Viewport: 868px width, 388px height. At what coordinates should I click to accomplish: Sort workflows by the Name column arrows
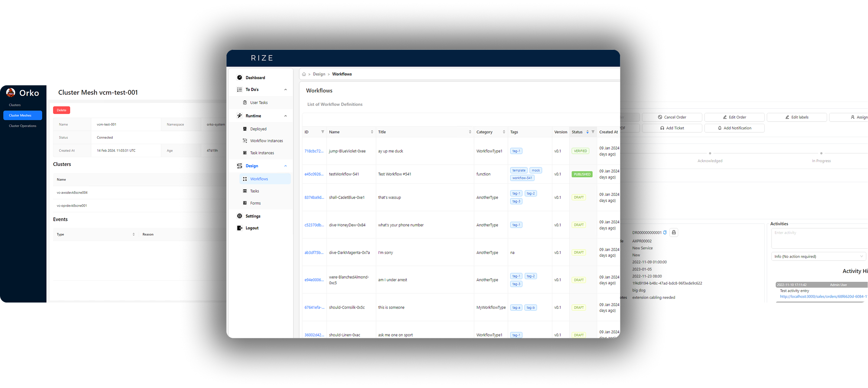click(x=372, y=132)
